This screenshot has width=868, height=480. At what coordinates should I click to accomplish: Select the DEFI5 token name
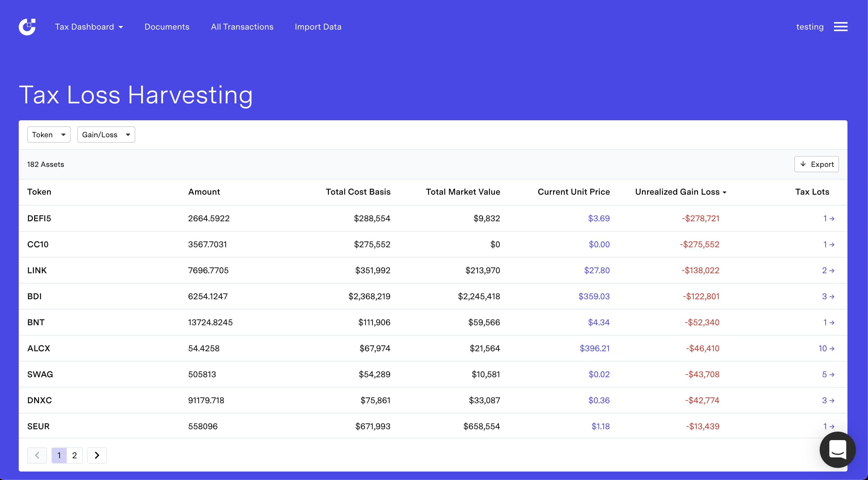(x=39, y=218)
